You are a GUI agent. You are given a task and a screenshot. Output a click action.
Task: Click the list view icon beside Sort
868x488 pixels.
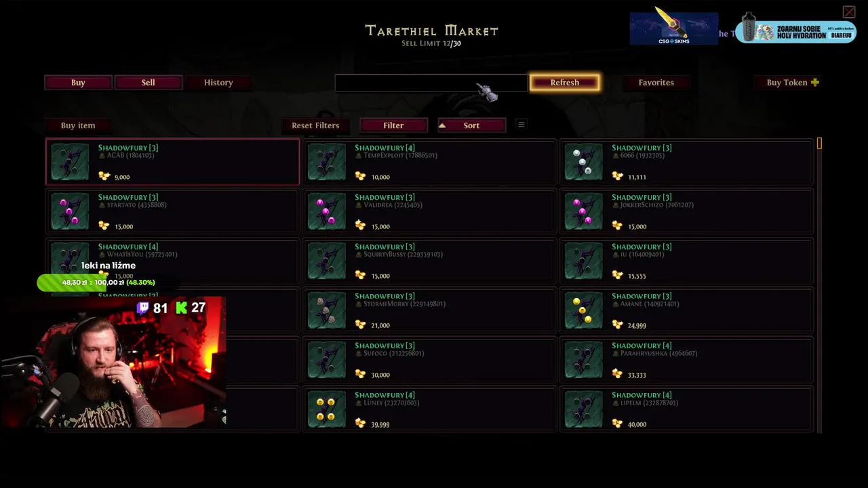(521, 124)
